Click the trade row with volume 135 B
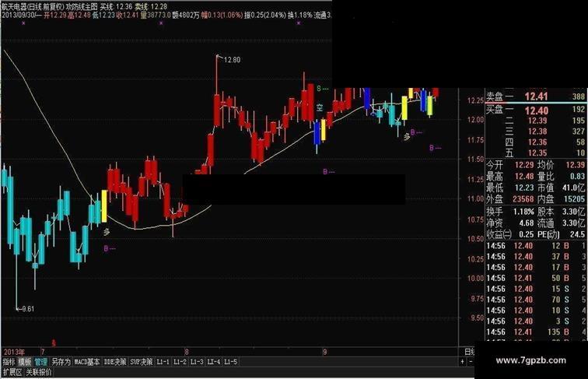The height and width of the screenshot is (379, 588). pos(535,332)
